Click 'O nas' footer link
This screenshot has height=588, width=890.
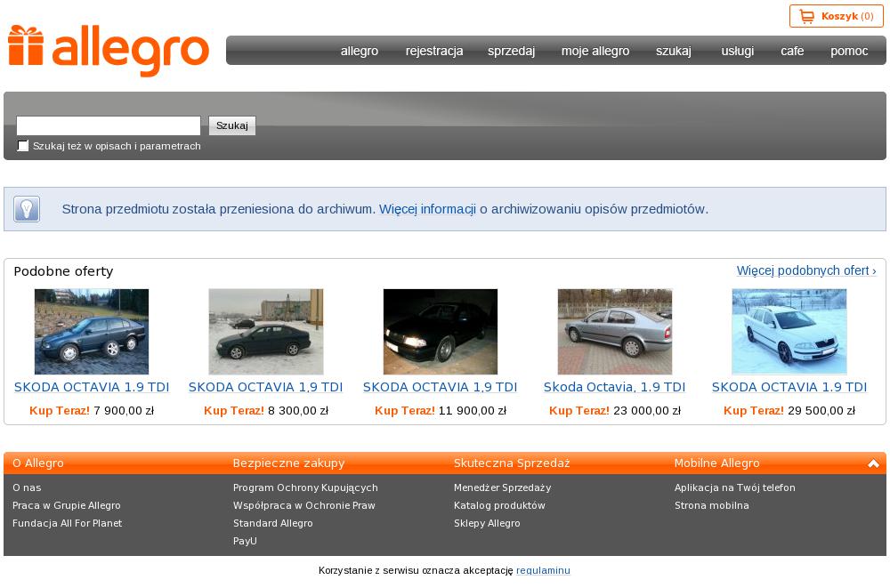point(27,487)
